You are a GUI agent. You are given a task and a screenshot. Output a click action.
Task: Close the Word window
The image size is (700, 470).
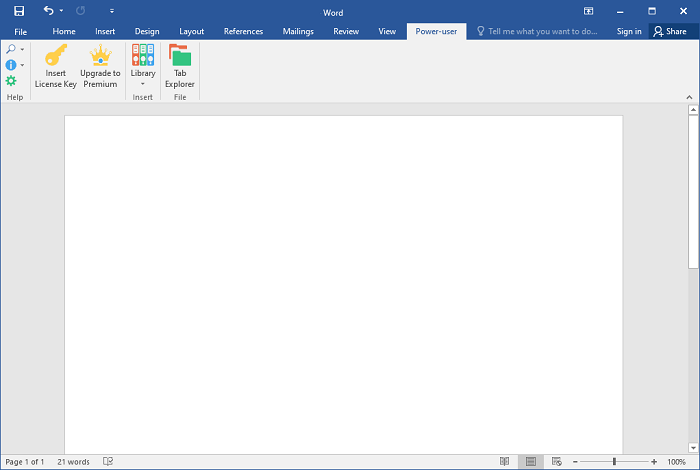(x=683, y=11)
